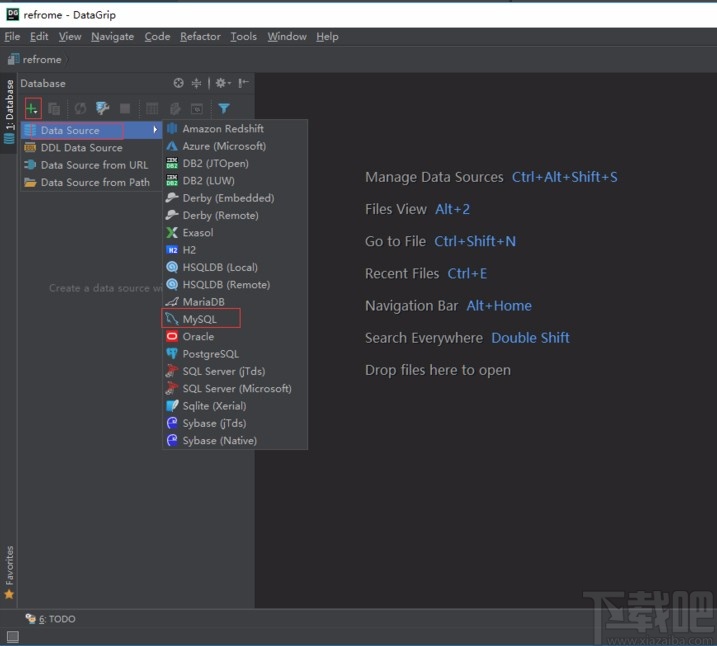Open the File menu

[x=12, y=37]
